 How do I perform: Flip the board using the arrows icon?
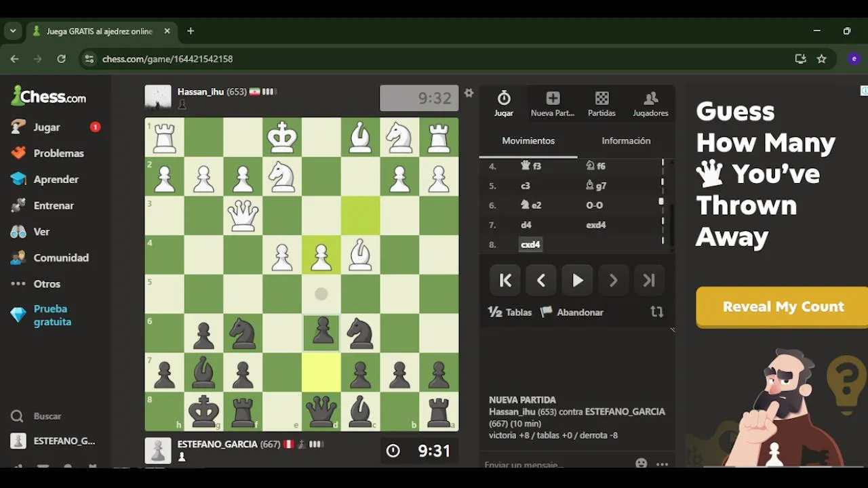click(x=656, y=312)
